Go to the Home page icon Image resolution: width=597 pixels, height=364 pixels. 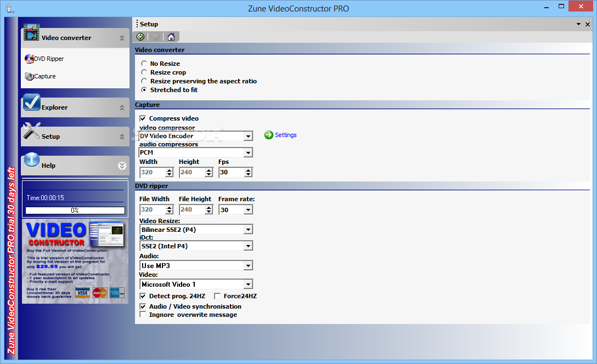[x=171, y=37]
